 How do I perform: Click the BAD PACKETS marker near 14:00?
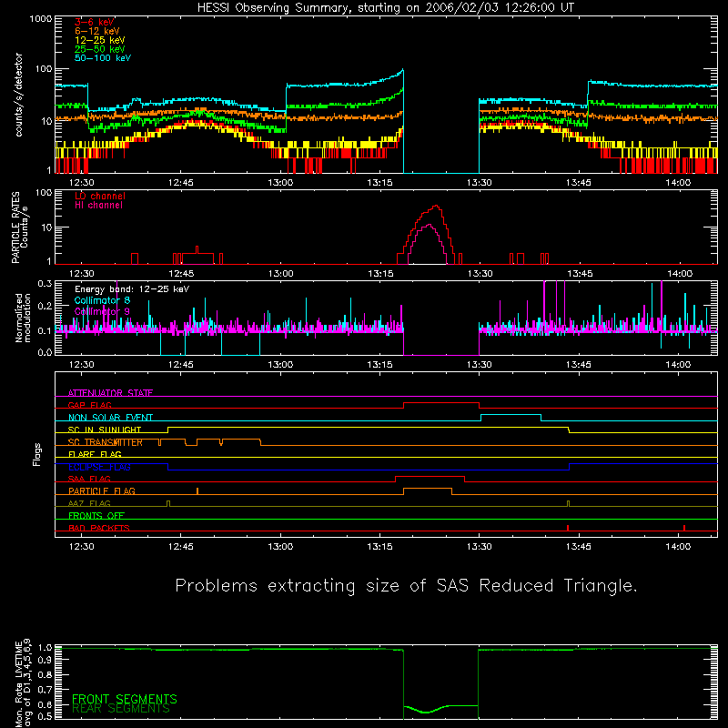(x=684, y=528)
